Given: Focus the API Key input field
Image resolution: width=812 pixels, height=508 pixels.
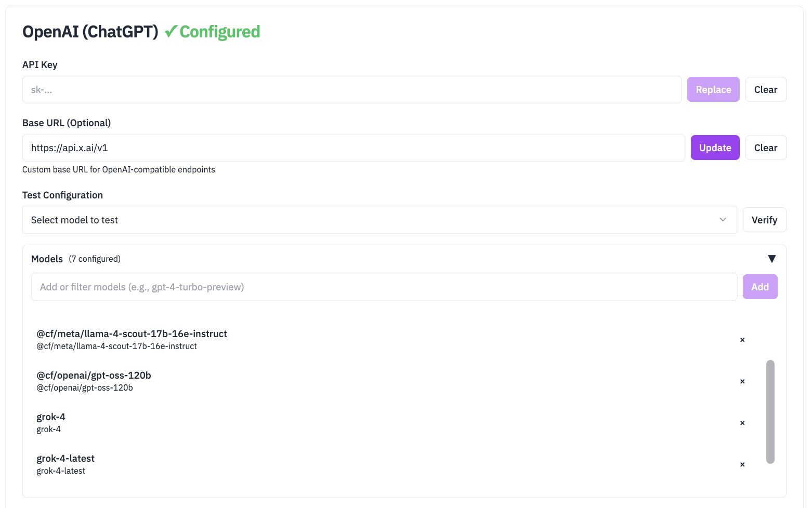Looking at the screenshot, I should (351, 89).
